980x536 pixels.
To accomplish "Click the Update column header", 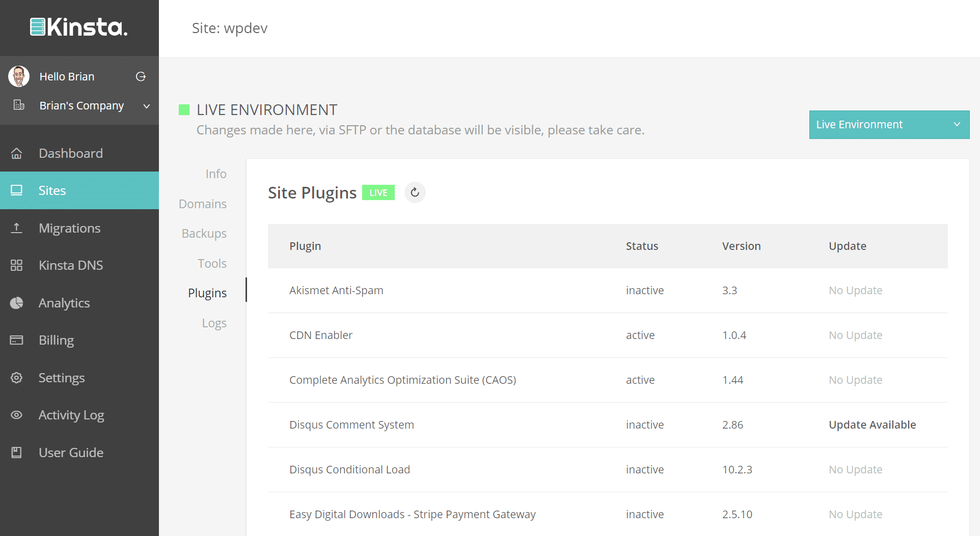I will [847, 246].
